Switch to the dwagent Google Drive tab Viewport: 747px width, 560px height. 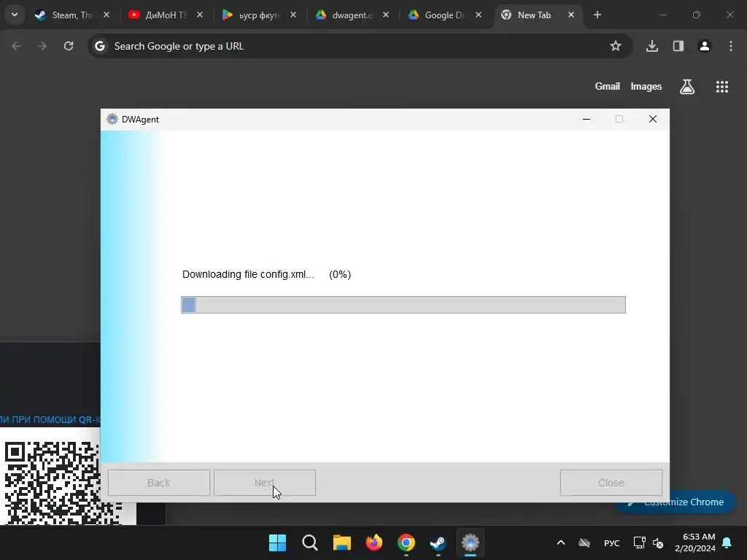click(352, 15)
